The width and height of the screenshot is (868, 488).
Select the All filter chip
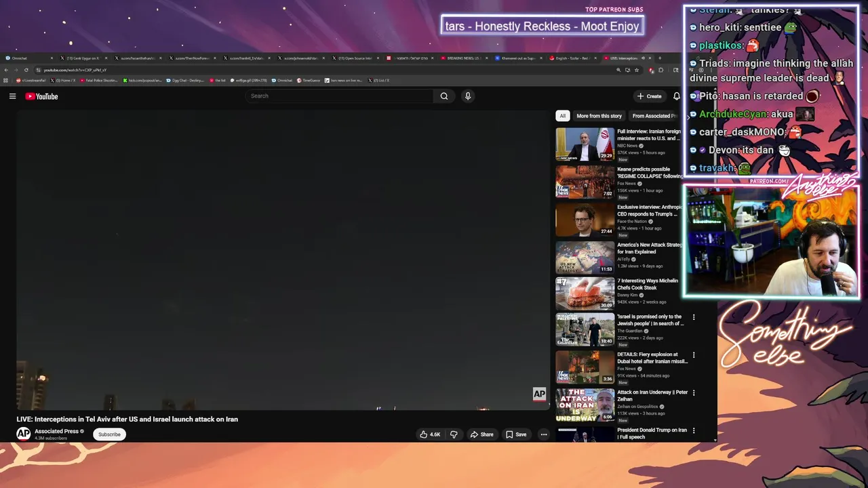(562, 116)
